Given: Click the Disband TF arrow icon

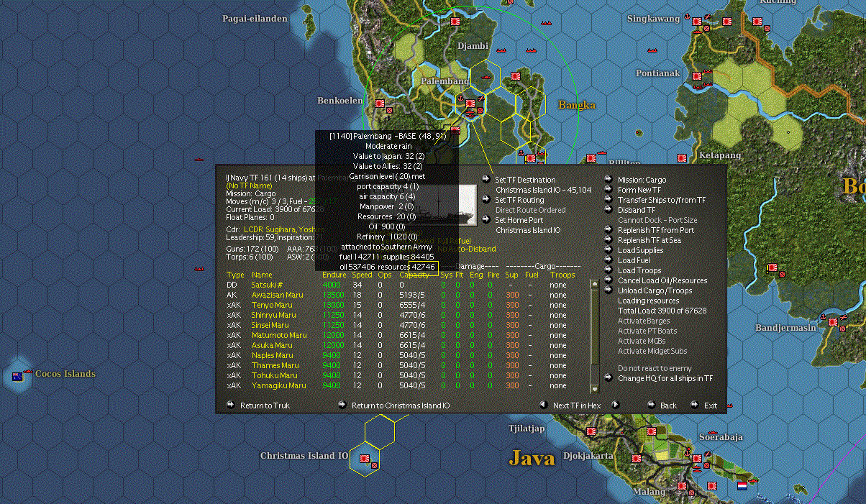Looking at the screenshot, I should click(609, 210).
